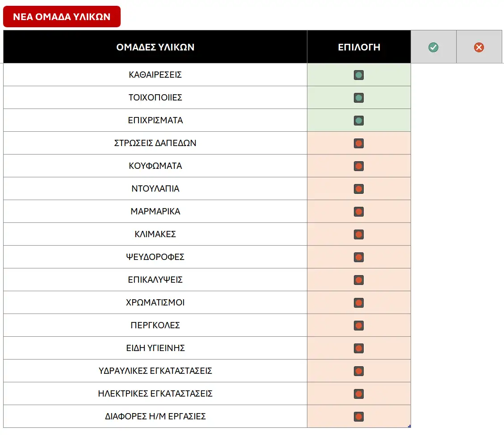Click the ΥΔΡΑΥΛΙΚΕΣ ΕΓΚΑΤΑΣΤΑΣΕΙΣ name cell
The width and height of the screenshot is (504, 435).
click(x=155, y=371)
